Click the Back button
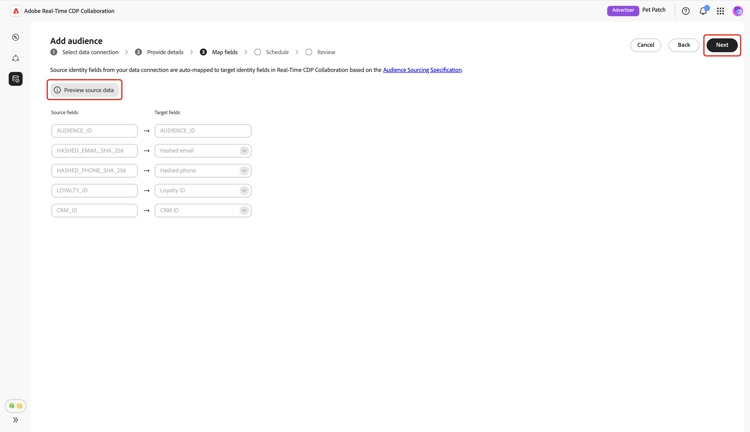 pyautogui.click(x=684, y=45)
